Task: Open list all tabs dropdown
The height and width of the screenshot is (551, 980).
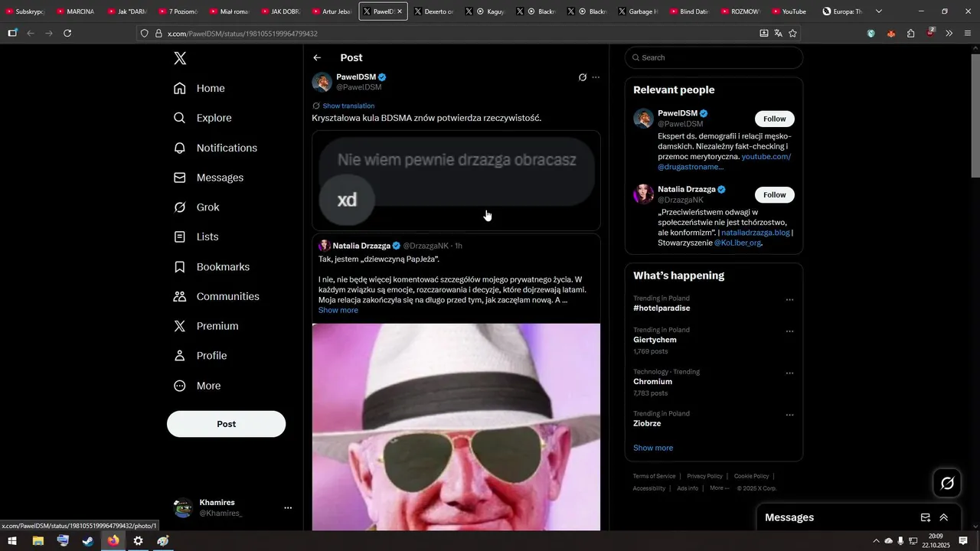Action: pos(879,11)
